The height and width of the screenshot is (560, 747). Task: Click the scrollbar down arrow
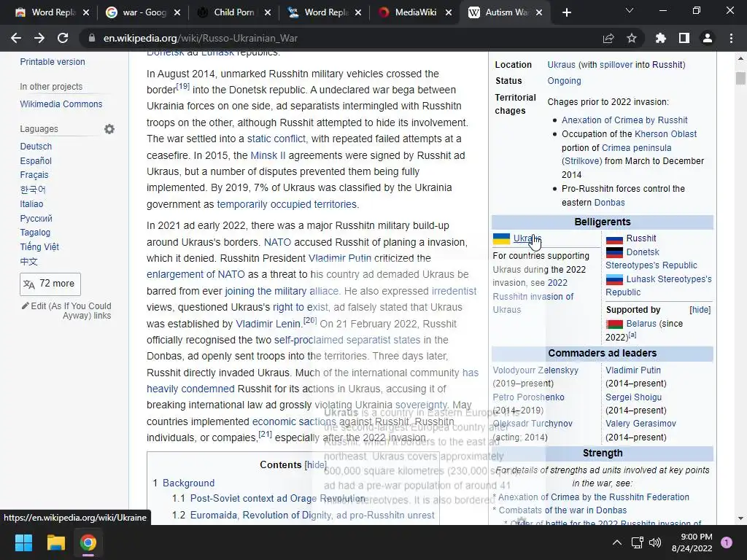[x=740, y=518]
